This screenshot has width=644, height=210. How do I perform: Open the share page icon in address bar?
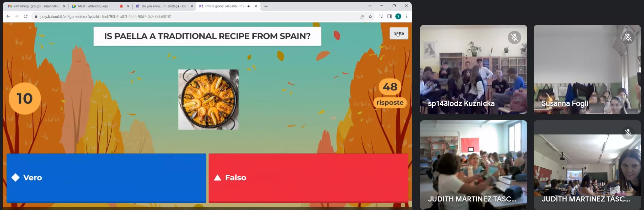(362, 16)
